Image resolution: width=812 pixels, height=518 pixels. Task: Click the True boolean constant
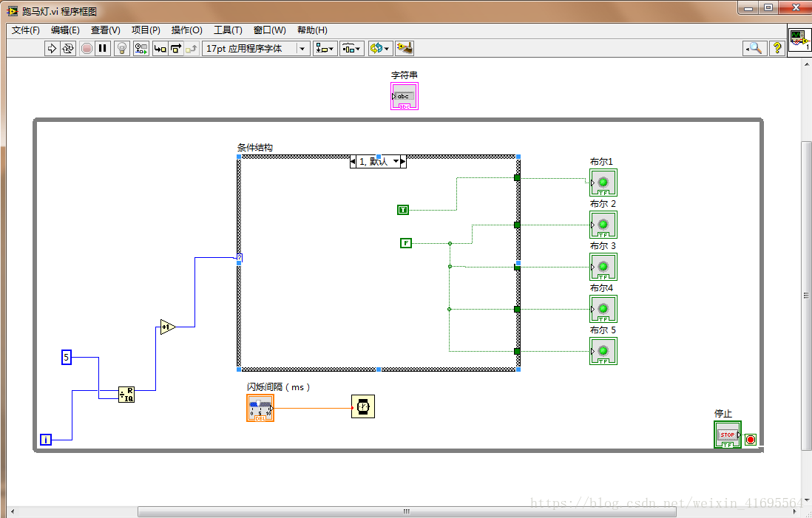tap(402, 210)
